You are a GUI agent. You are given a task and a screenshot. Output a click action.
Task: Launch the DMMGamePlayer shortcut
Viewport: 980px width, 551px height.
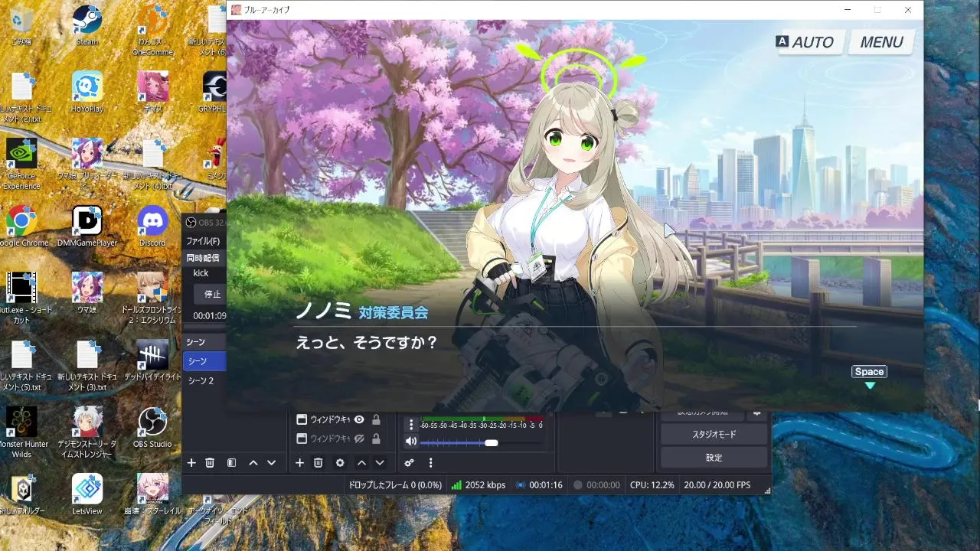87,226
